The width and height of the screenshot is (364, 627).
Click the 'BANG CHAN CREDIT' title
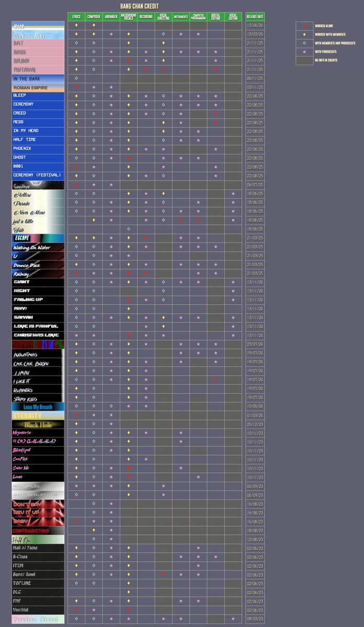(x=139, y=6)
